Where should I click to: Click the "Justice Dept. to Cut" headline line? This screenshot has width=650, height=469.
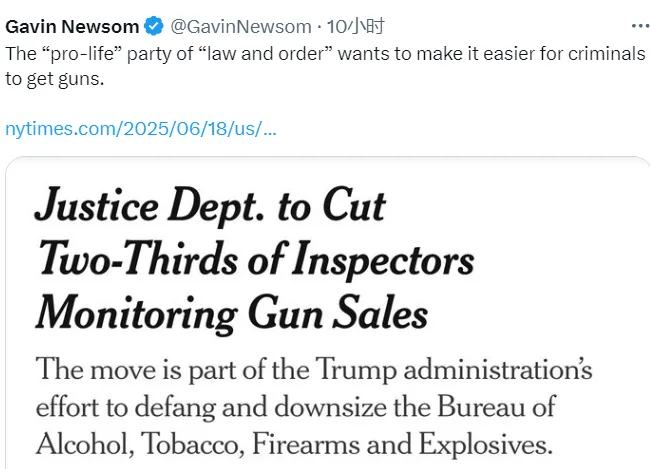point(210,206)
